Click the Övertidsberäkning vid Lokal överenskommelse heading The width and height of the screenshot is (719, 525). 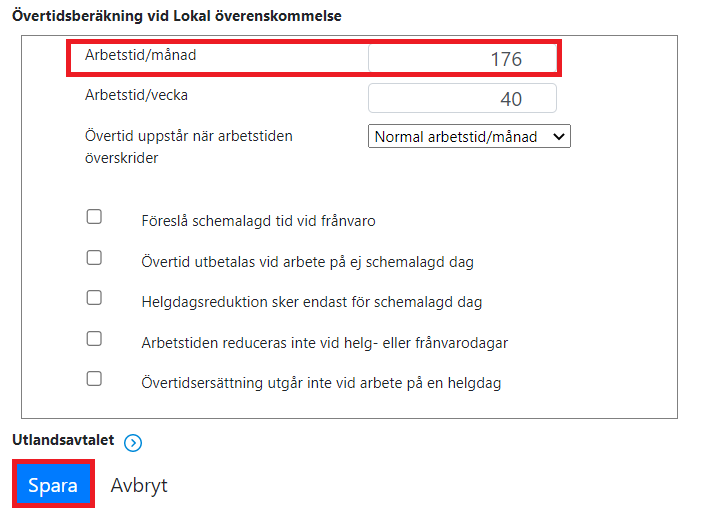[x=177, y=16]
